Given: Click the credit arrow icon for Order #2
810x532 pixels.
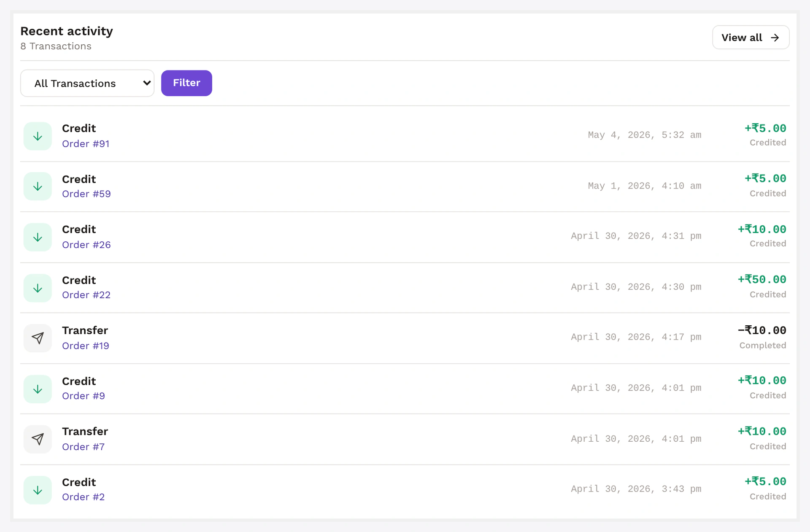Looking at the screenshot, I should coord(38,490).
